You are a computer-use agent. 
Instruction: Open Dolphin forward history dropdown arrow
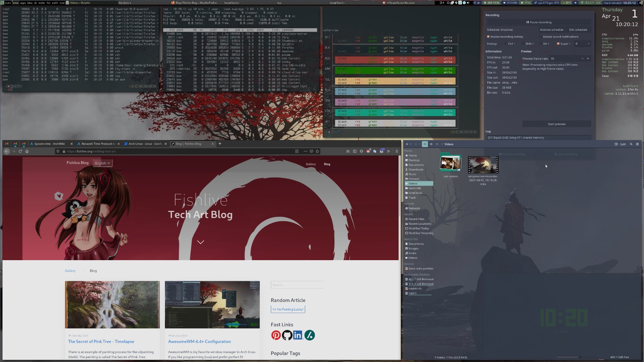pos(419,144)
